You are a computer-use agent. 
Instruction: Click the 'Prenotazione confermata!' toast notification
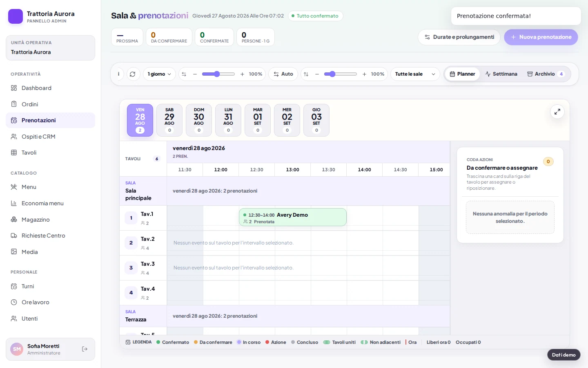516,16
